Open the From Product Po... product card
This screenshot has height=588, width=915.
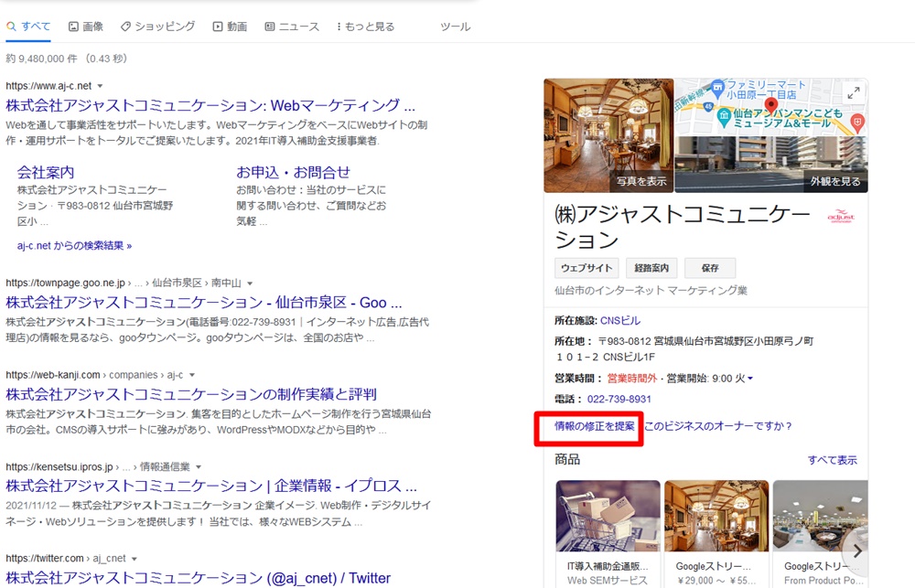[821, 533]
